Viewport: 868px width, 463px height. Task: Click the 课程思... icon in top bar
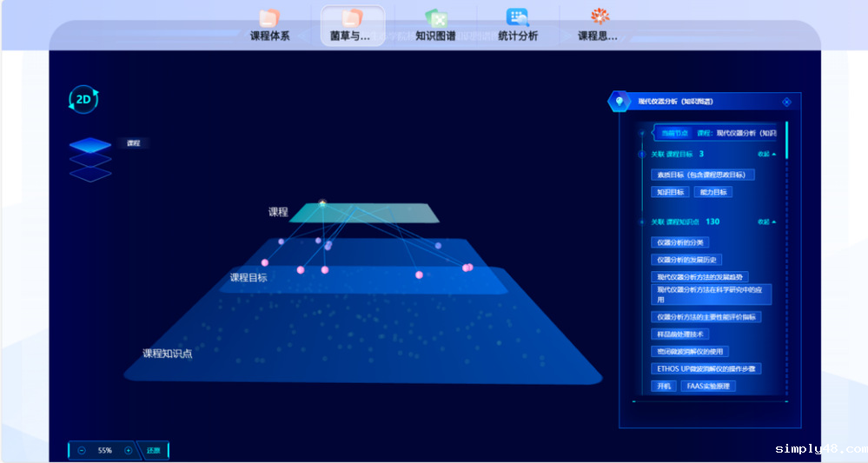pos(599,17)
